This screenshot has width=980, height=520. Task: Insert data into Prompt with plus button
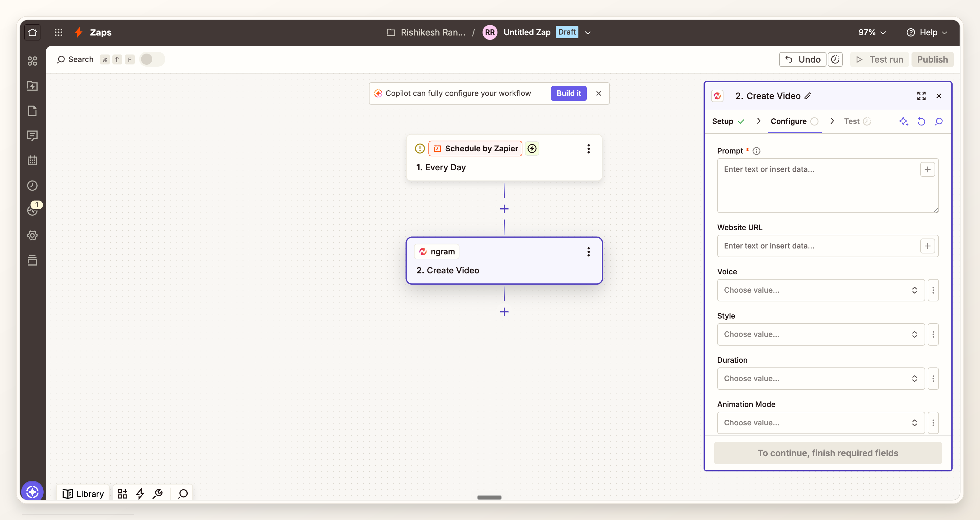(927, 170)
